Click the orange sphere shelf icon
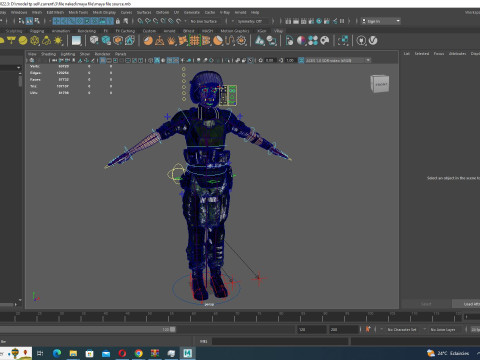This screenshot has height=360, width=480. [x=148, y=41]
